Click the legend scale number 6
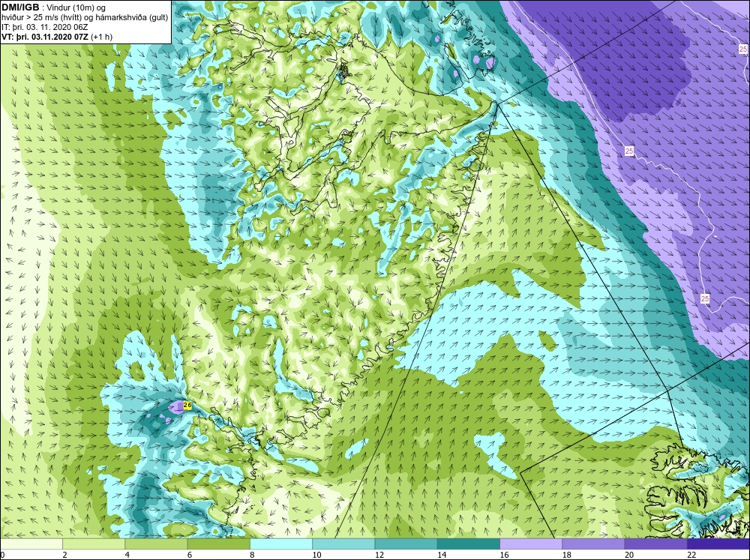This screenshot has width=750, height=560. pos(190,555)
